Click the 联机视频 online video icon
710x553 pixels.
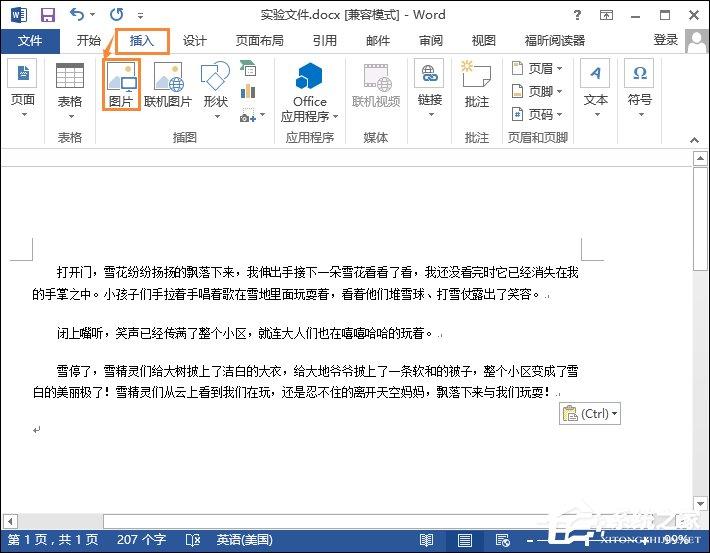[376, 85]
